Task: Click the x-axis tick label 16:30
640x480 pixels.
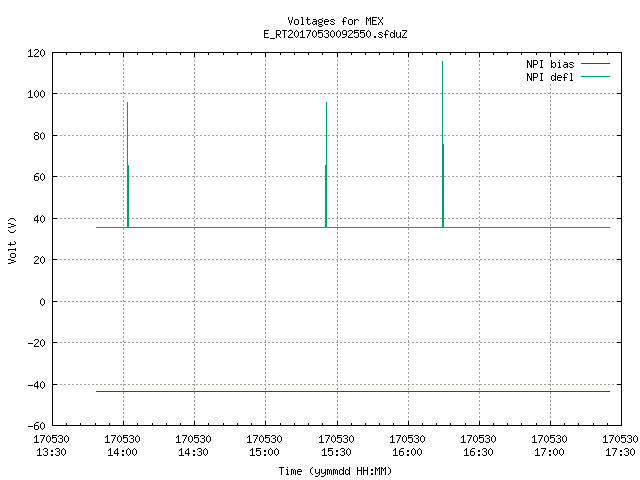Action: pyautogui.click(x=478, y=452)
